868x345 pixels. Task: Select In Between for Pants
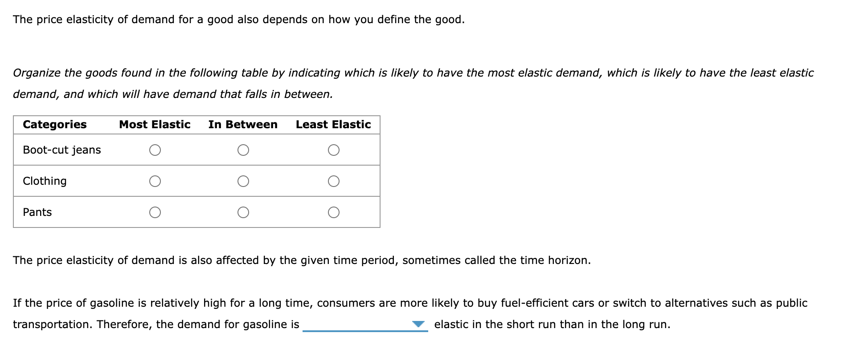click(243, 212)
